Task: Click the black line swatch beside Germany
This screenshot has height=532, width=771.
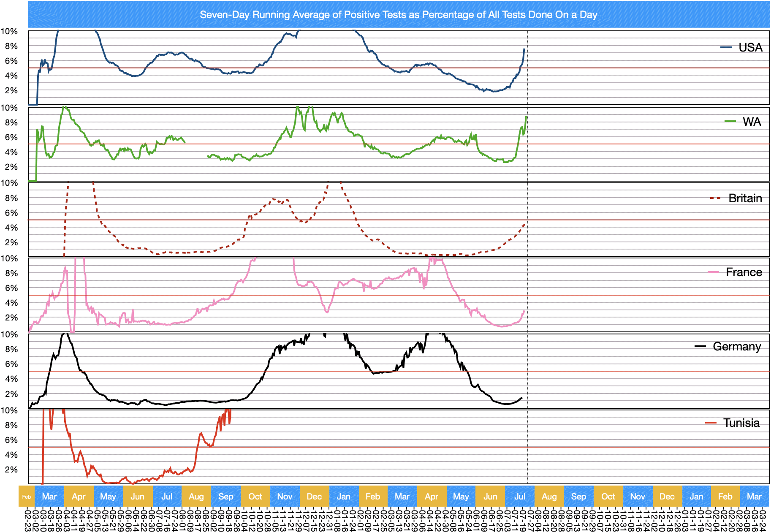Action: [700, 347]
